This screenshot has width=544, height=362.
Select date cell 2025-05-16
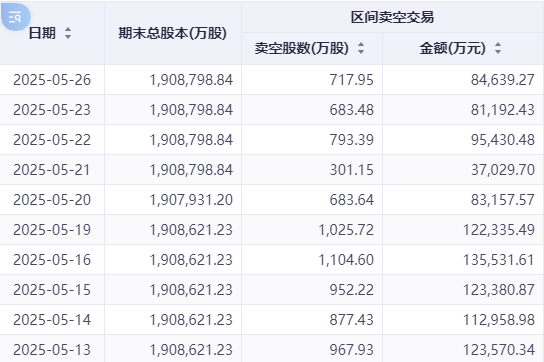(52, 260)
